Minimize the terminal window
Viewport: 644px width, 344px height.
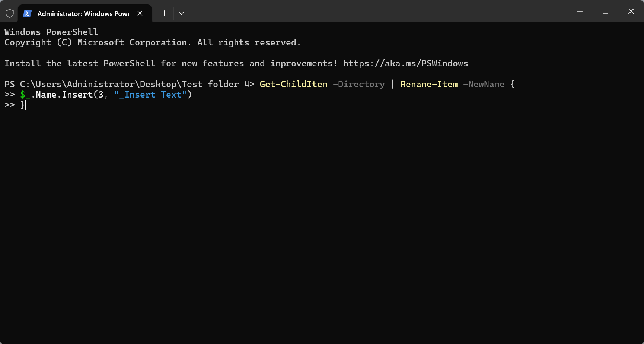coord(580,12)
